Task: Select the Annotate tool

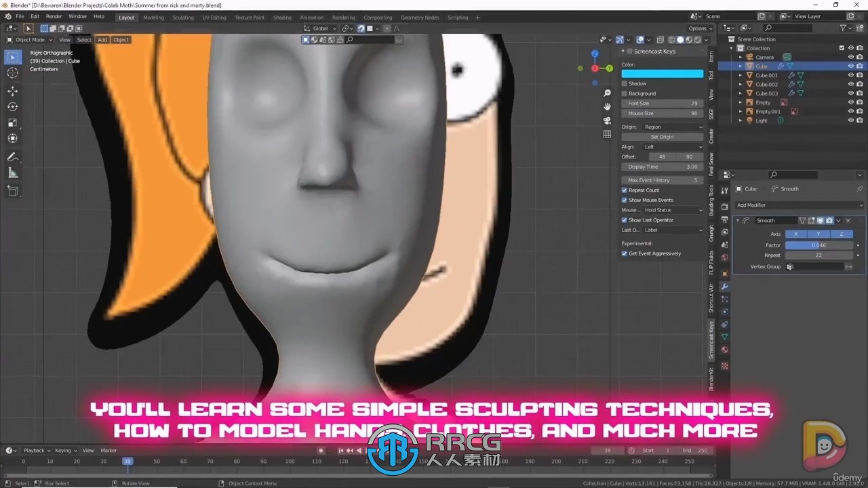Action: (x=13, y=157)
